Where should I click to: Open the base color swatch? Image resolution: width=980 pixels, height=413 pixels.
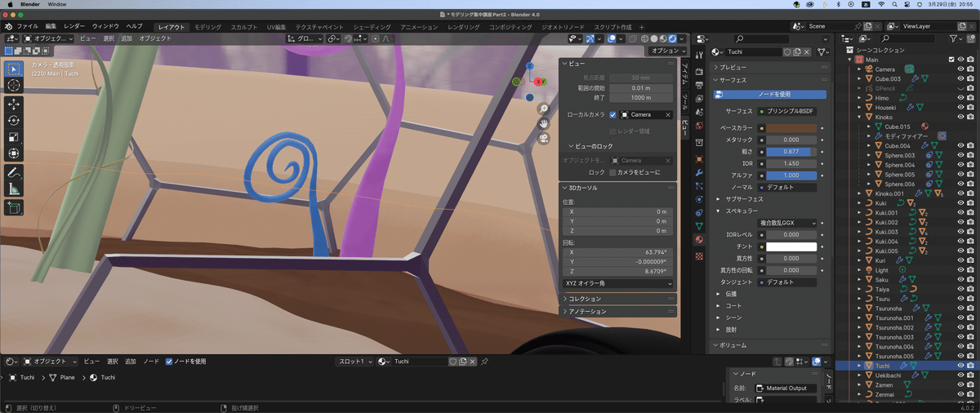coord(791,128)
